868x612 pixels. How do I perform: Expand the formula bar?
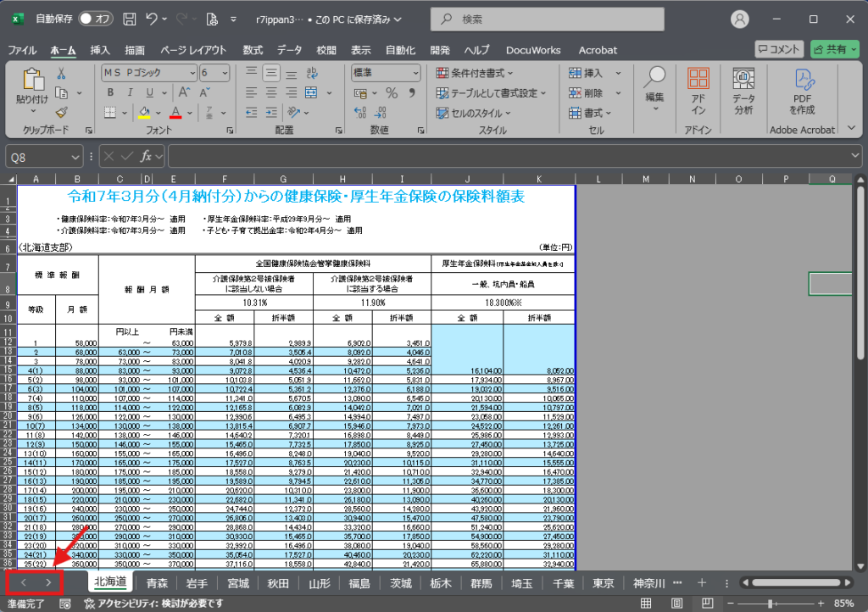[x=855, y=156]
